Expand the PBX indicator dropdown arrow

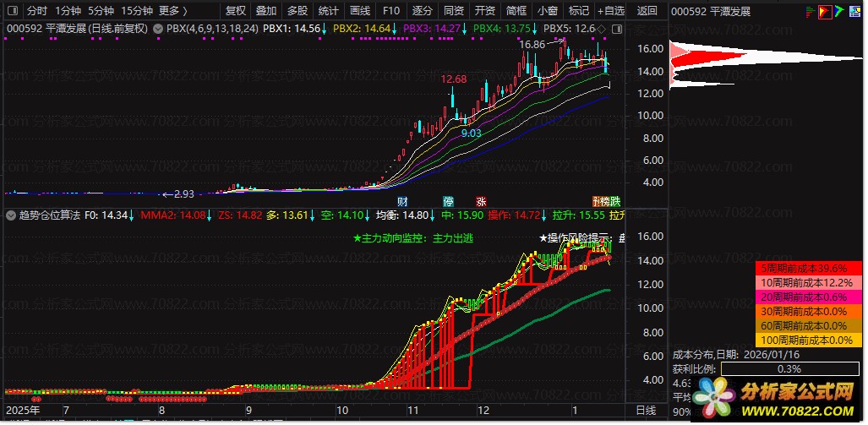click(158, 29)
